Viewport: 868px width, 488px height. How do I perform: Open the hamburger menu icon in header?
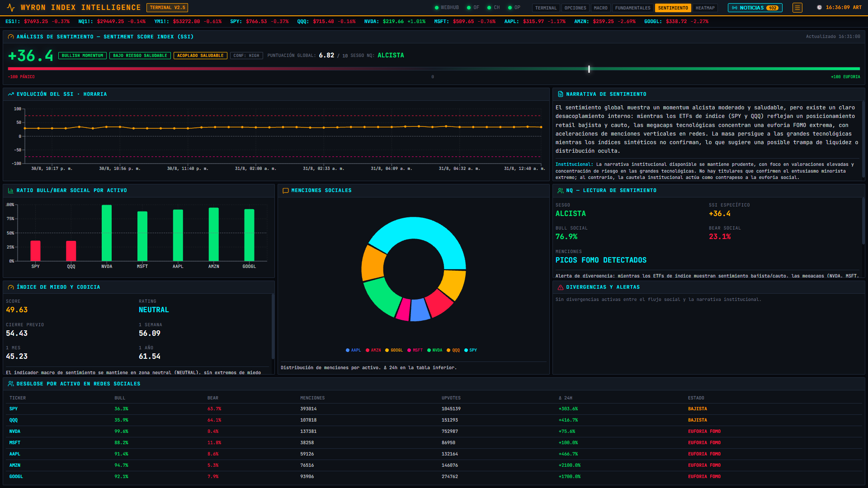point(797,8)
